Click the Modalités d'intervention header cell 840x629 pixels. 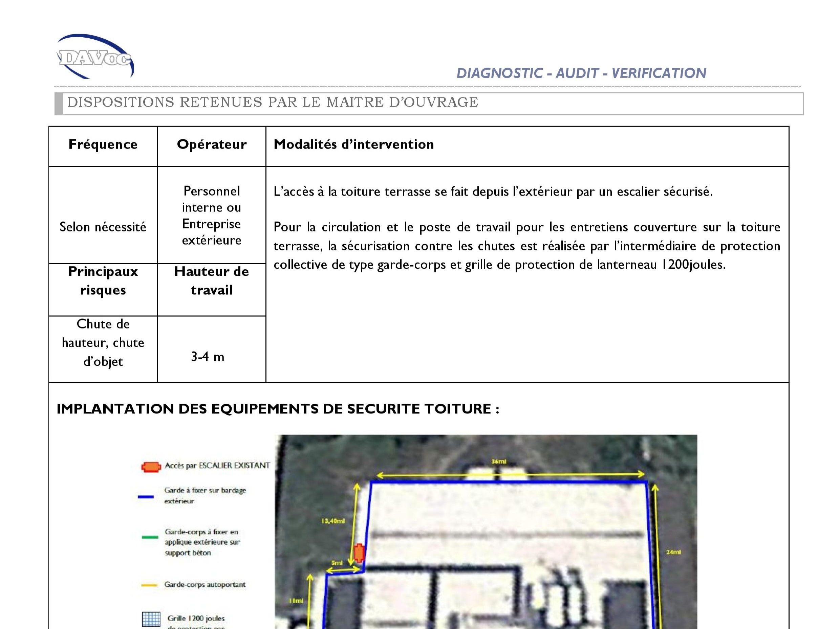point(353,144)
